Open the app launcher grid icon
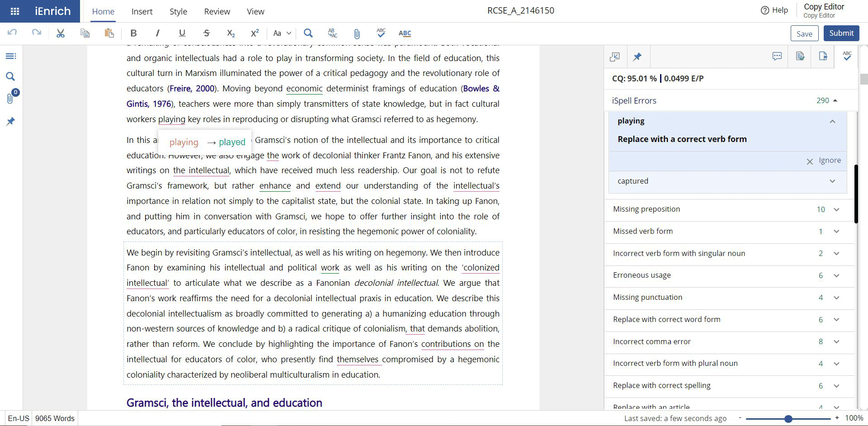The height and width of the screenshot is (426, 868). [14, 11]
